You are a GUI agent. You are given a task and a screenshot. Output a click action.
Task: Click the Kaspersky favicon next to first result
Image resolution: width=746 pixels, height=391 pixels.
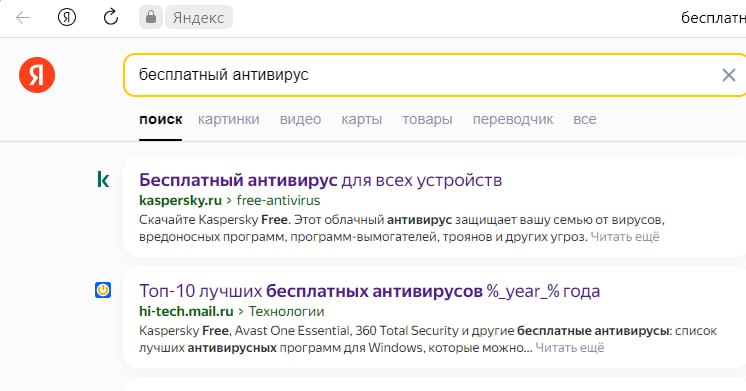103,179
